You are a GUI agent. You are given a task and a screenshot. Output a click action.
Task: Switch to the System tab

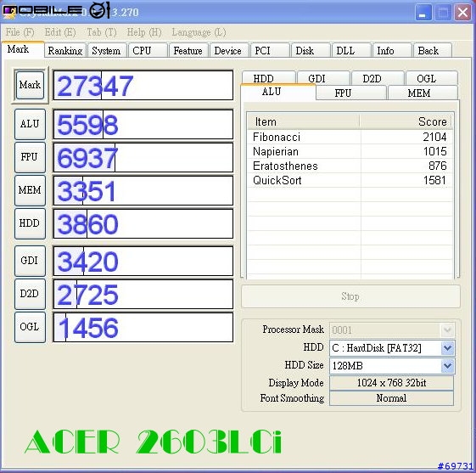coord(106,50)
